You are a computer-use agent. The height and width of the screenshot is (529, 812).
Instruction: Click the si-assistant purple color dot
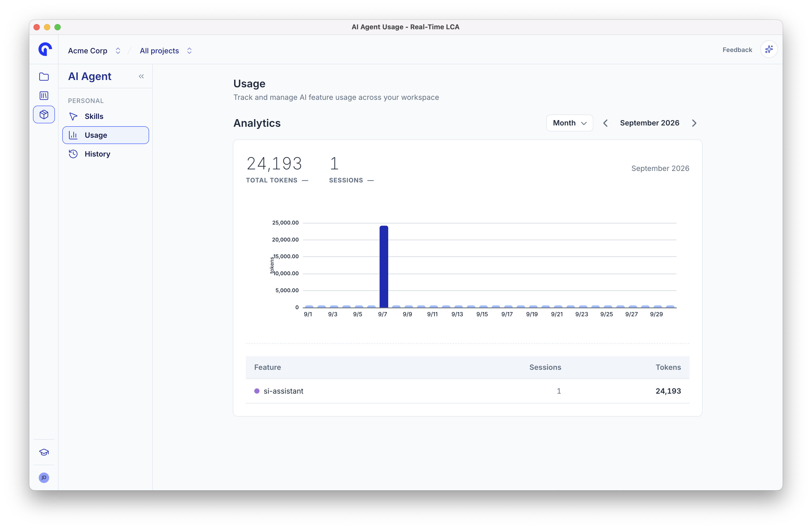point(257,391)
